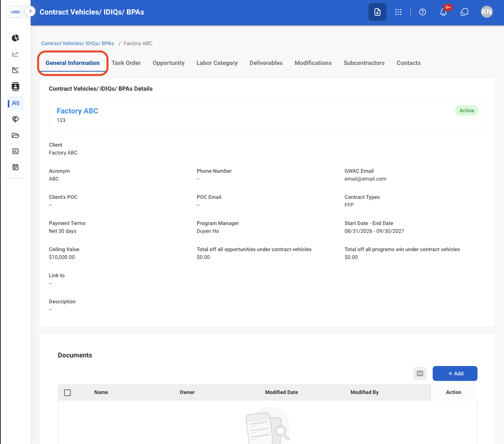Open the apps grid menu icon

398,12
